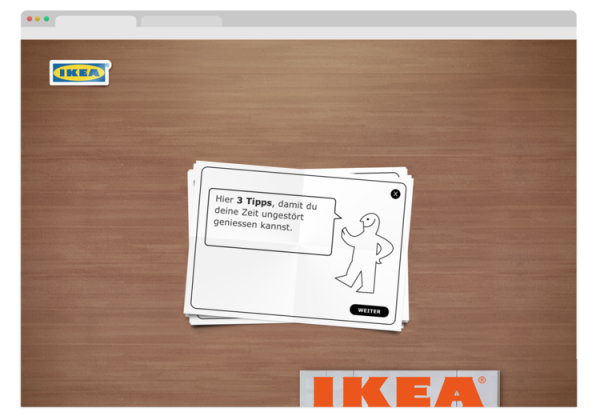This screenshot has width=600, height=420.
Task: Click the '3 Tipps' speech bubble text
Action: (x=266, y=213)
